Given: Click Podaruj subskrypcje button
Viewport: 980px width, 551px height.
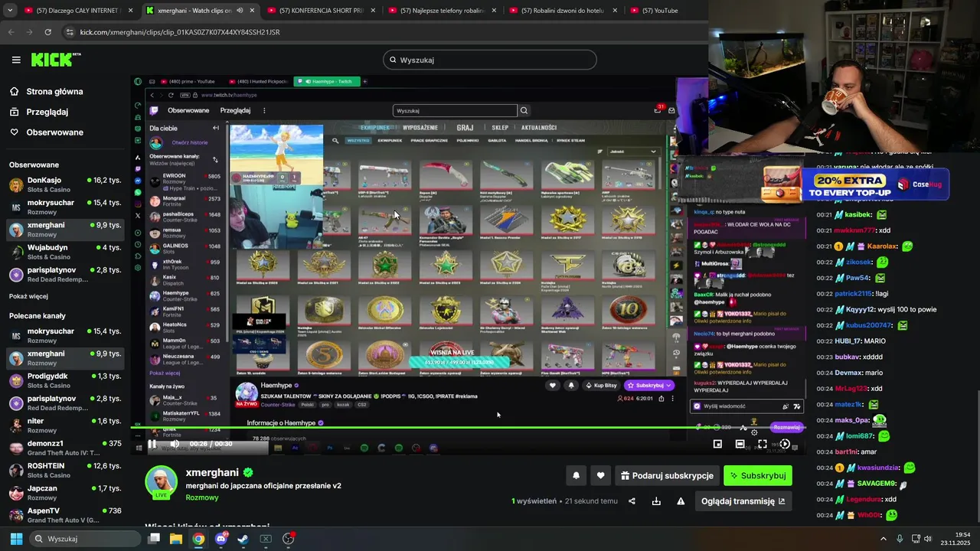Looking at the screenshot, I should click(667, 476).
